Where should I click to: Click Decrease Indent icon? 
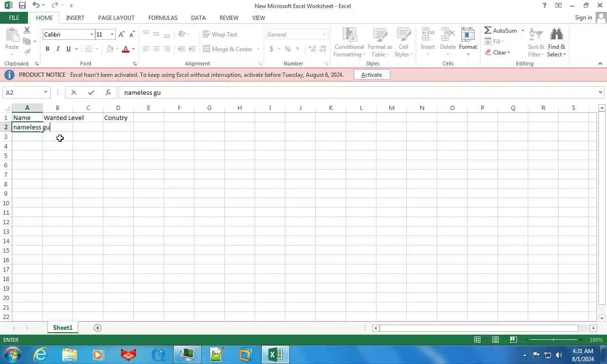coord(182,49)
